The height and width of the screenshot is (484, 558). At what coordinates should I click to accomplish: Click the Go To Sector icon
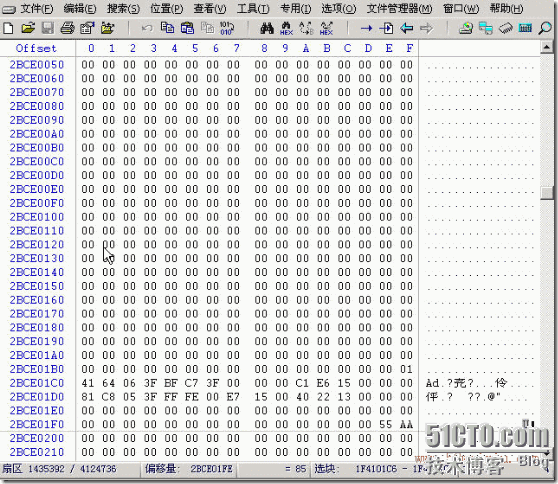pyautogui.click(x=386, y=28)
